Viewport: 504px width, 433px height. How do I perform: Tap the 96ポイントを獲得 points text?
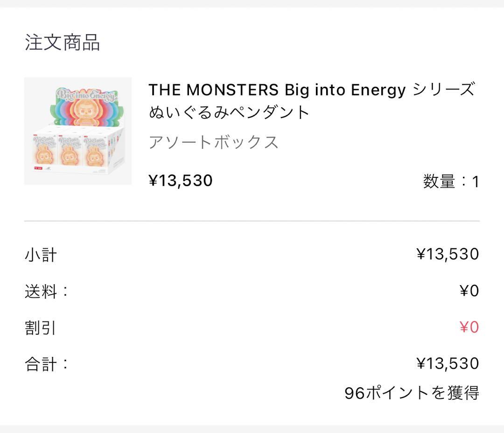pos(412,393)
